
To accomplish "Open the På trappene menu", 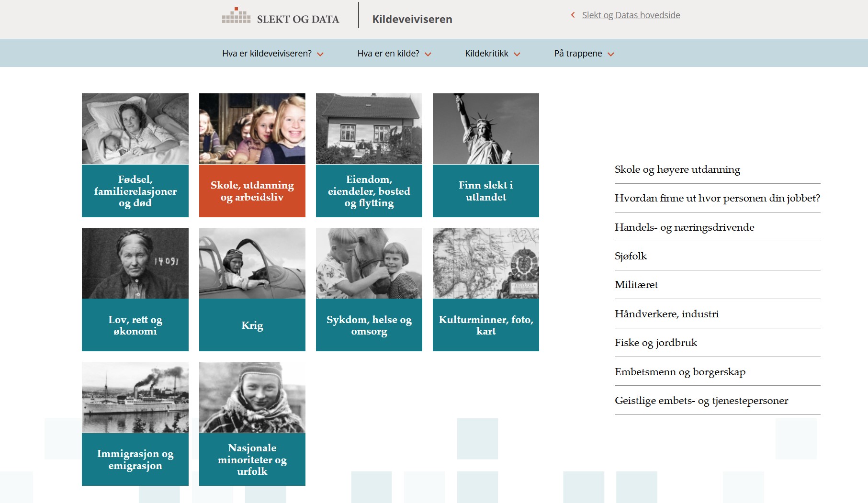I will [584, 54].
